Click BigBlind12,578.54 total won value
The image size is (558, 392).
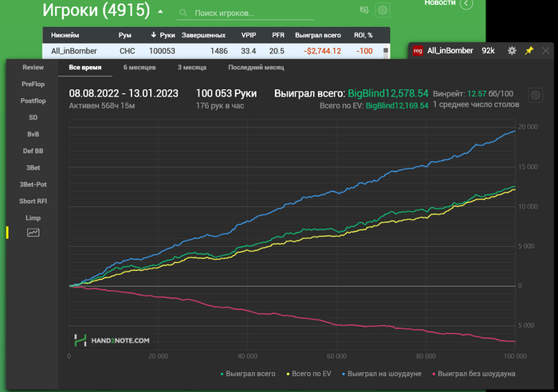coord(388,93)
